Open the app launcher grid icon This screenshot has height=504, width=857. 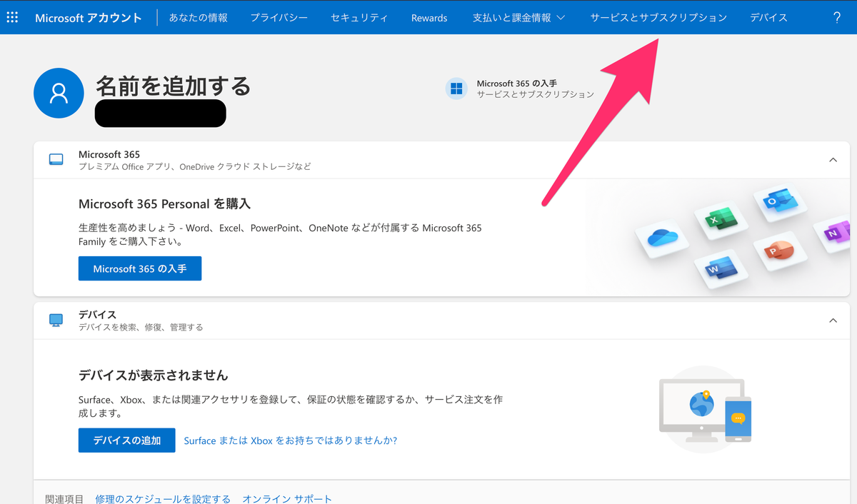click(x=12, y=17)
